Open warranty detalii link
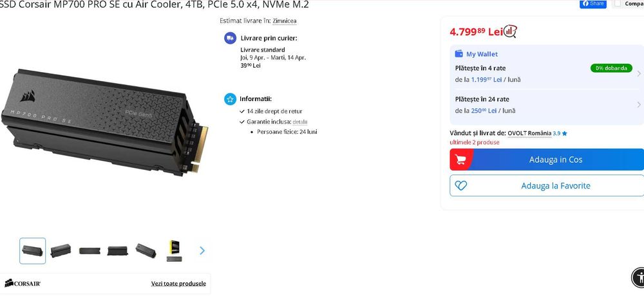The height and width of the screenshot is (296, 644). [300, 122]
